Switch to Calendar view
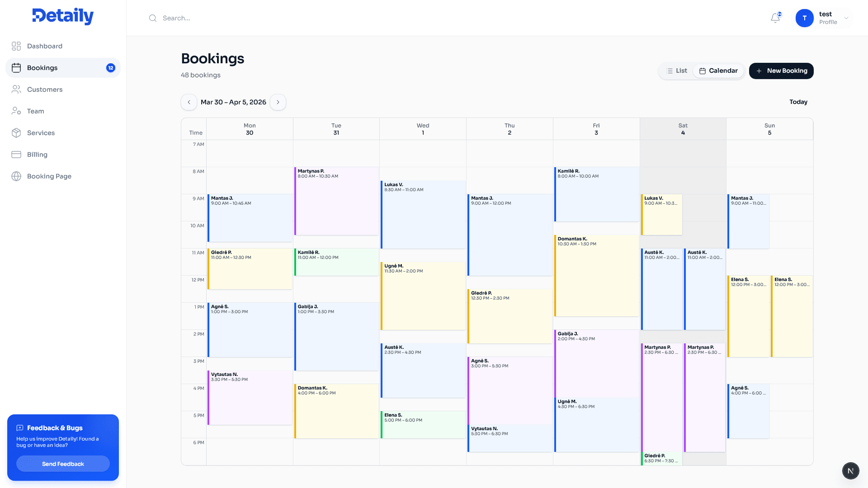The width and height of the screenshot is (868, 488). pyautogui.click(x=719, y=70)
